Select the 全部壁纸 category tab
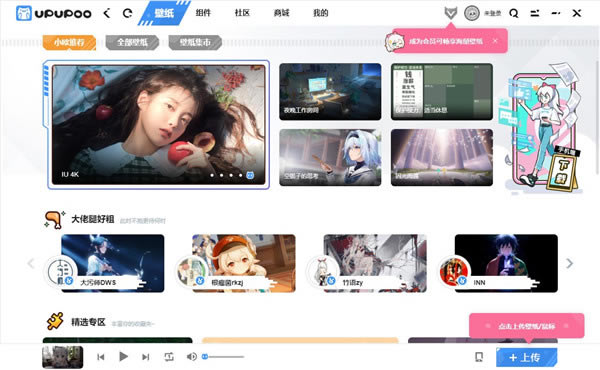Viewport: 600px width, 370px height. pyautogui.click(x=132, y=42)
